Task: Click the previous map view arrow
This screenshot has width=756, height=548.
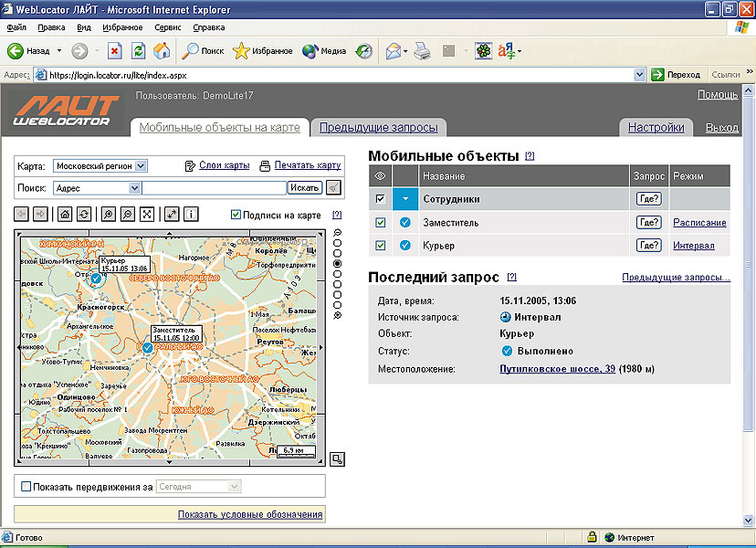Action: tap(21, 214)
